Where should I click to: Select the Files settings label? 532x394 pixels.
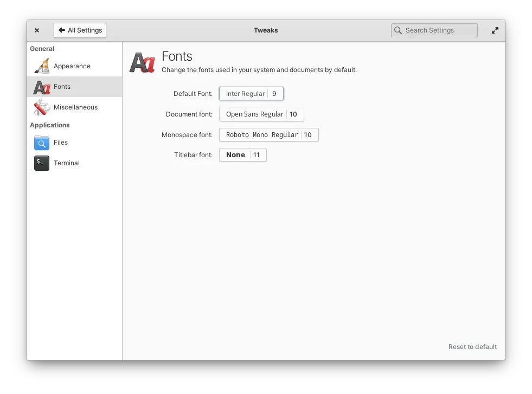(61, 143)
